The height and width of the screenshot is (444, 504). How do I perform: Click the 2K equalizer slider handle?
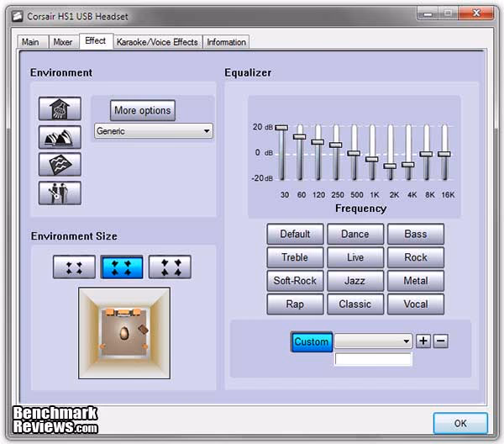(390, 166)
